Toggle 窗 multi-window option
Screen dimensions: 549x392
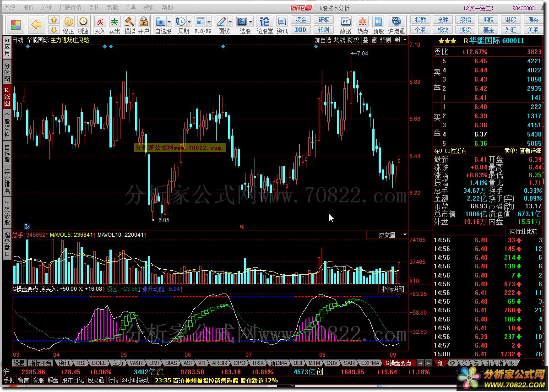tap(374, 40)
